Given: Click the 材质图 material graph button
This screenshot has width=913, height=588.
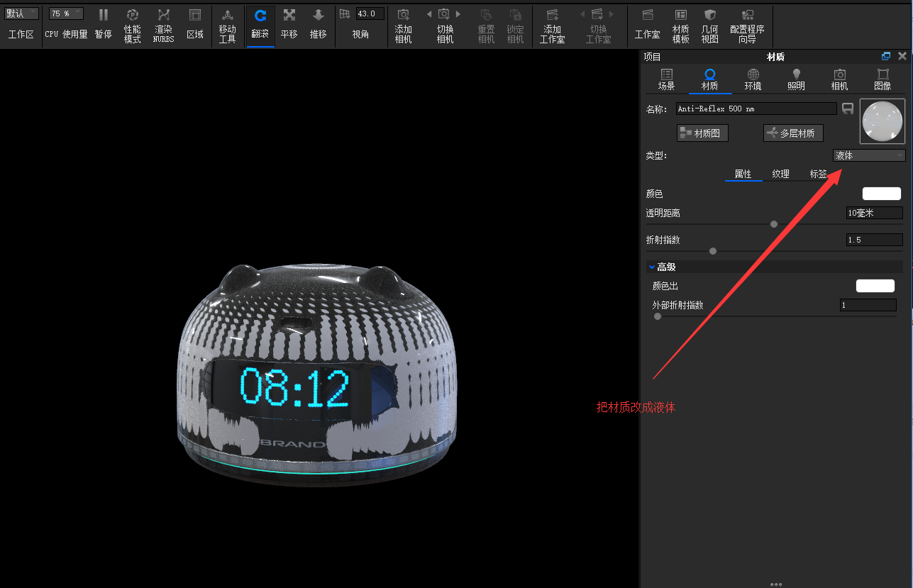Looking at the screenshot, I should coord(702,133).
